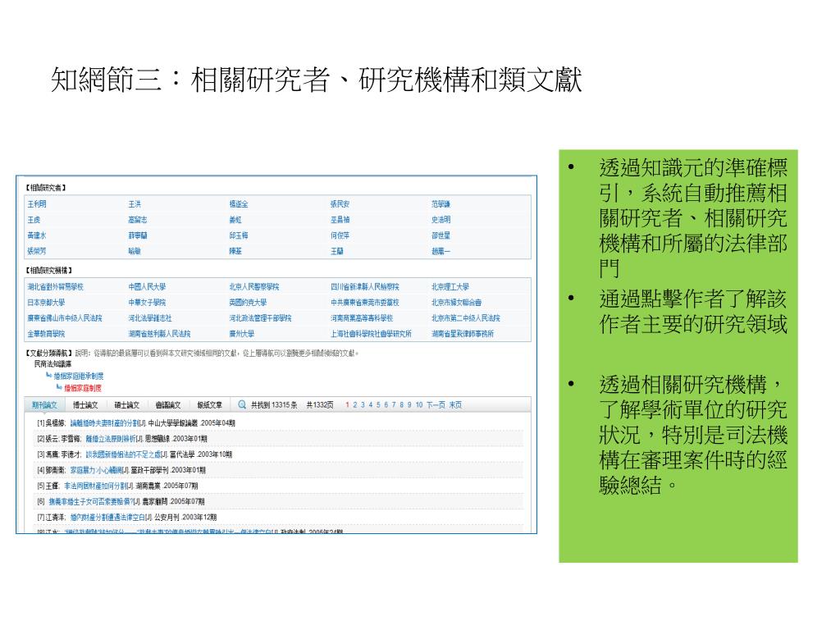This screenshot has width=840, height=630.
Task: Select institution 廣州大學
Action: 242,333
